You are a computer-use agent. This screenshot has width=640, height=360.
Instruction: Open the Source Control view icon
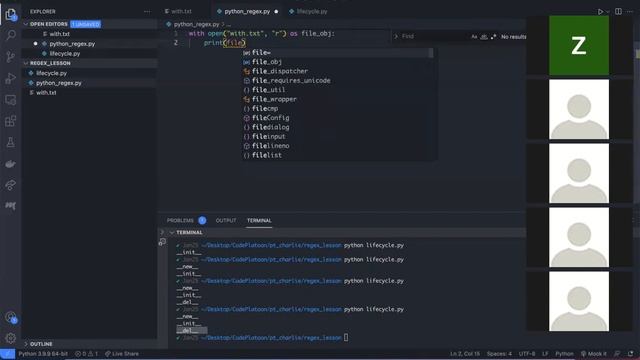point(11,56)
